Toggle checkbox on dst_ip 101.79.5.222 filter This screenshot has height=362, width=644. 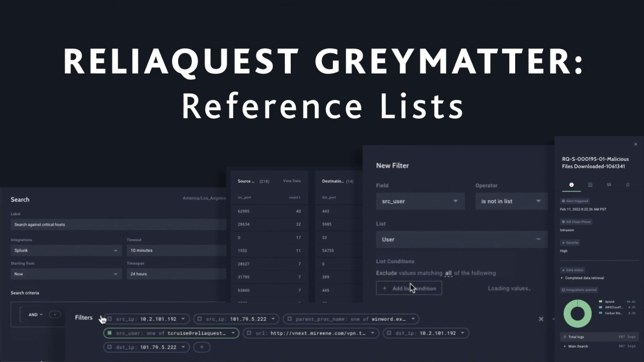110,347
